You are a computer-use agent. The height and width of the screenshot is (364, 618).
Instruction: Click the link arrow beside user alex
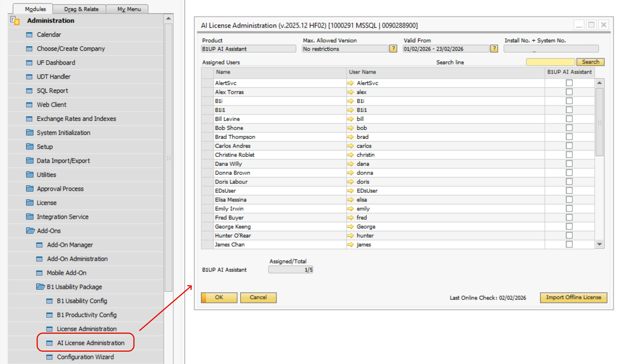[x=350, y=92]
